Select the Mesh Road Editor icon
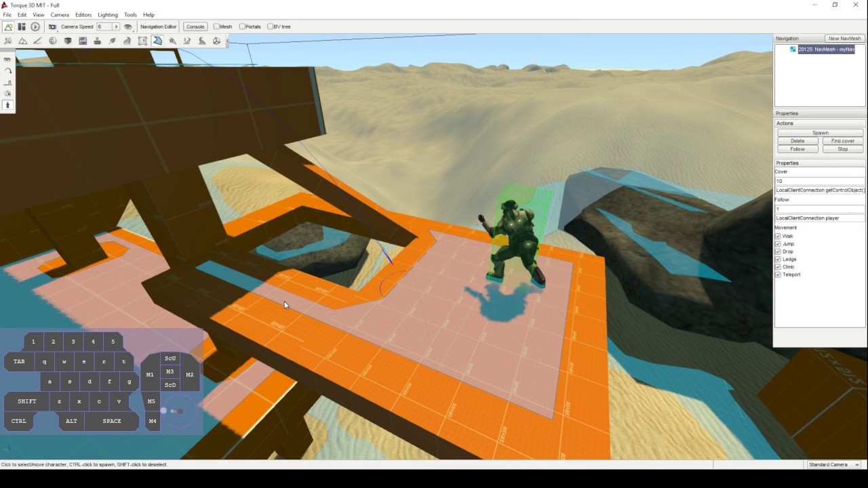 click(127, 41)
